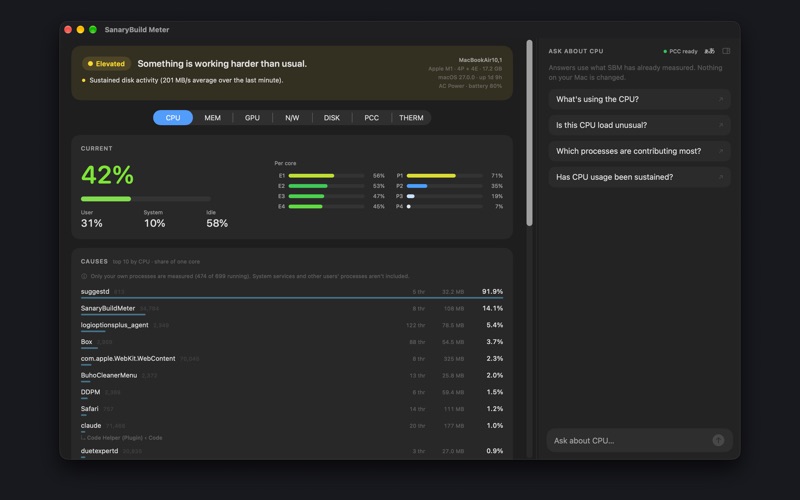Click the overall CPU usage progress bar
Image resolution: width=800 pixels, height=500 pixels.
point(145,199)
